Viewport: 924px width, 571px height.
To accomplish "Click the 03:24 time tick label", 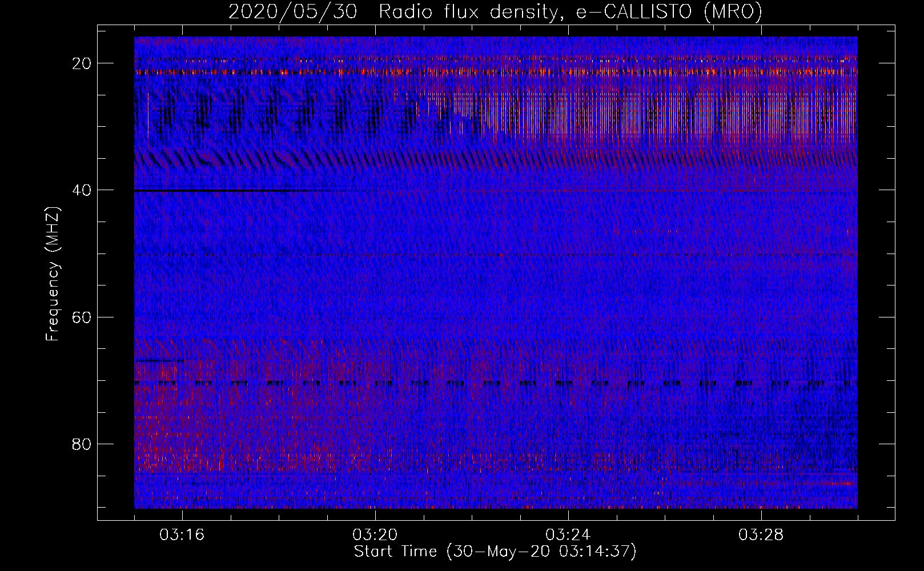I will (x=568, y=535).
